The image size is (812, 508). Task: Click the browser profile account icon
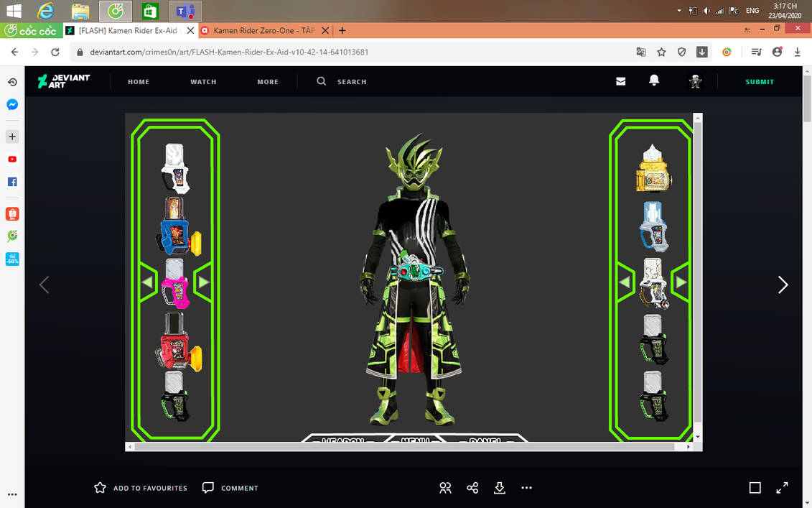(777, 52)
